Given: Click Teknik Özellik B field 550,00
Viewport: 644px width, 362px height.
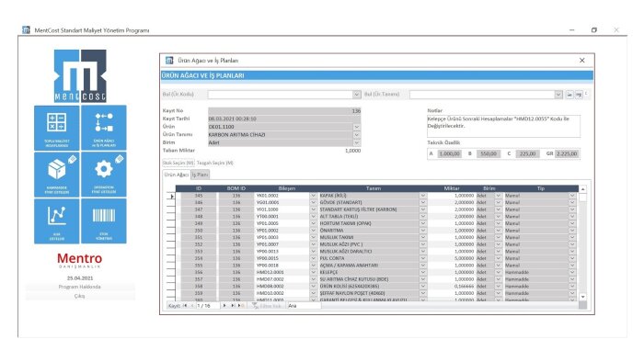Looking at the screenshot, I should (489, 154).
